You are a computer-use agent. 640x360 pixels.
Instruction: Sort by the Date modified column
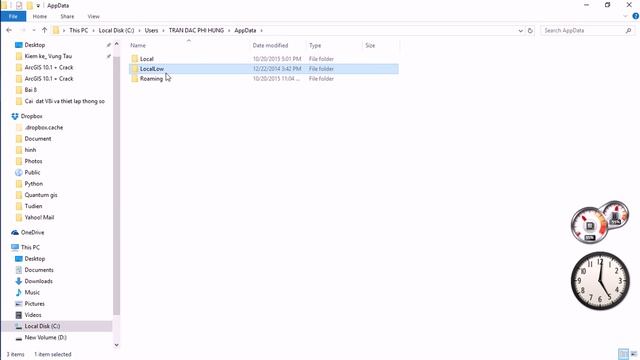pyautogui.click(x=270, y=45)
